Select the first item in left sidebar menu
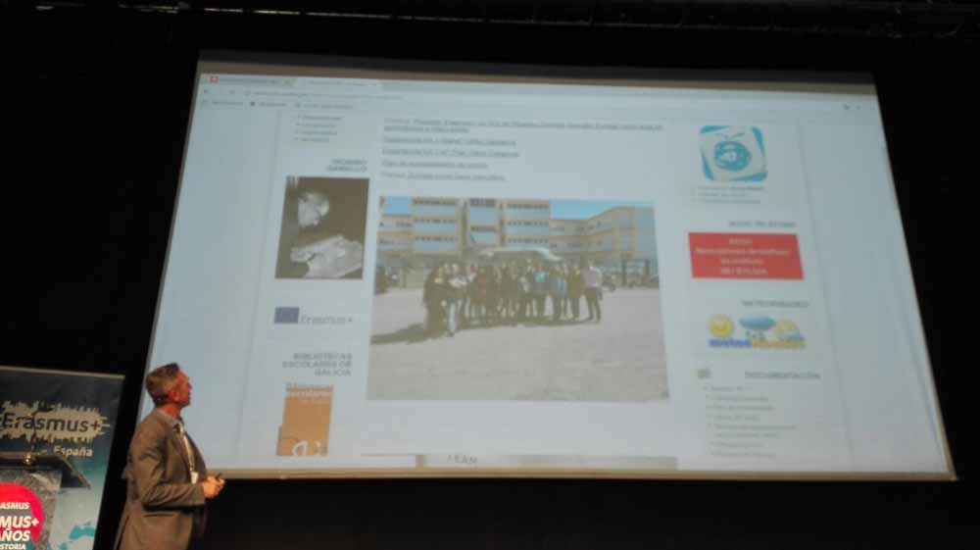Image resolution: width=980 pixels, height=550 pixels. (321, 118)
